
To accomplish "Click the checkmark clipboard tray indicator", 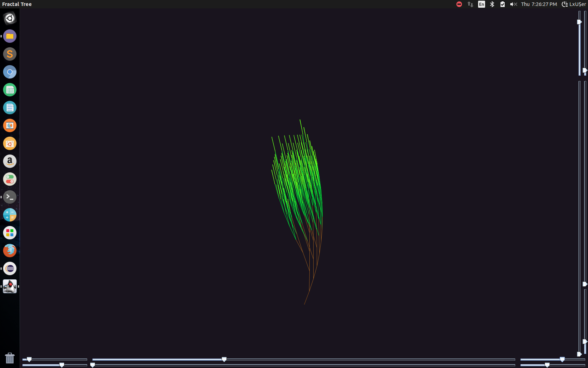I will coord(503,4).
